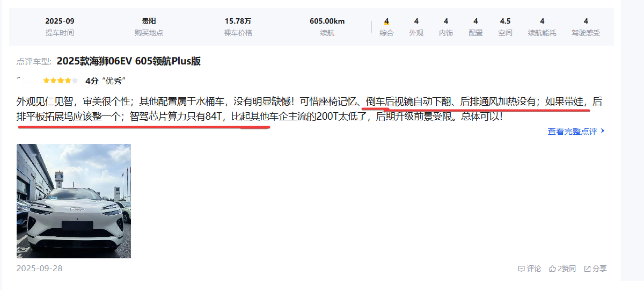Click the thumbs-up icon beside 2赞同
Image resolution: width=644 pixels, height=290 pixels.
click(x=552, y=269)
